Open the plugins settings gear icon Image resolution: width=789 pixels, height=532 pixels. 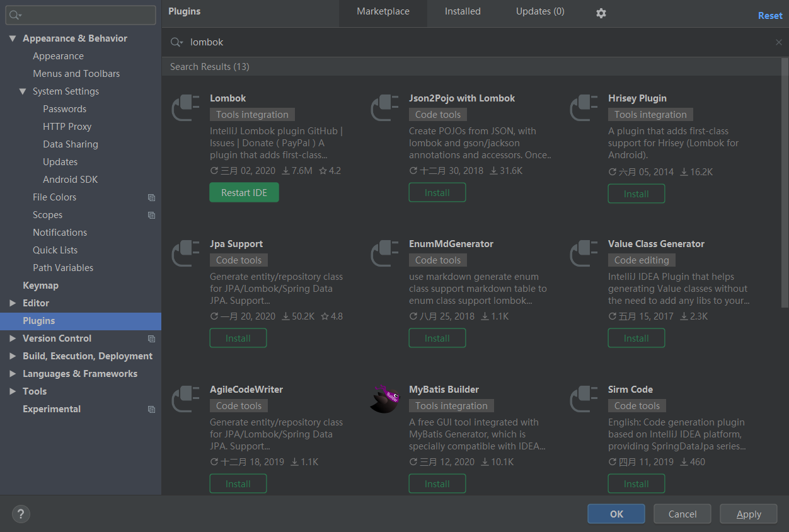click(601, 13)
